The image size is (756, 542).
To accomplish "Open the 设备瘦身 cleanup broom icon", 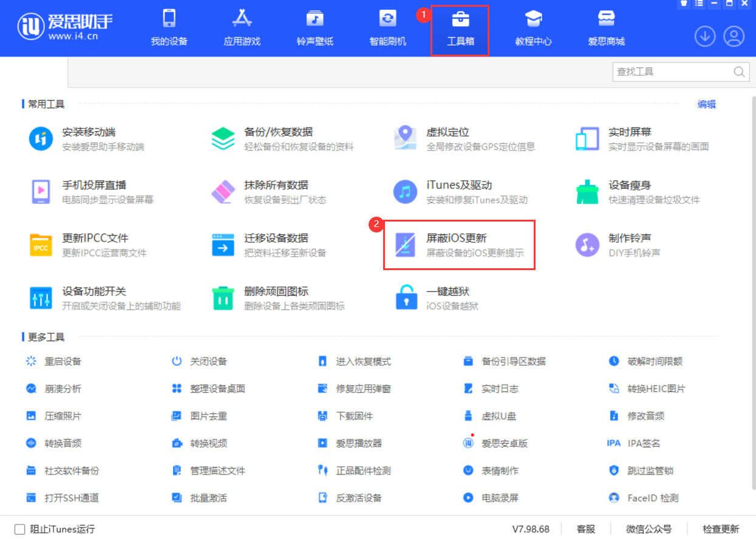I will 587,192.
